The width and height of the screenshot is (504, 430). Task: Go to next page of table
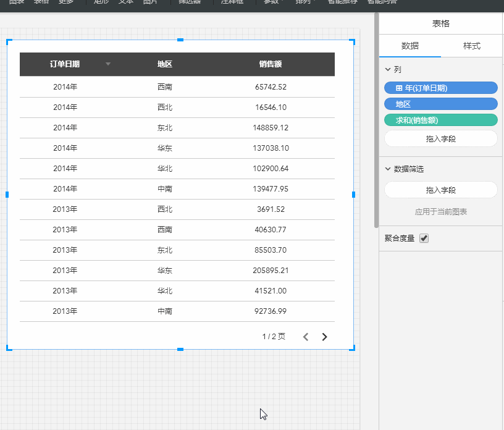325,337
